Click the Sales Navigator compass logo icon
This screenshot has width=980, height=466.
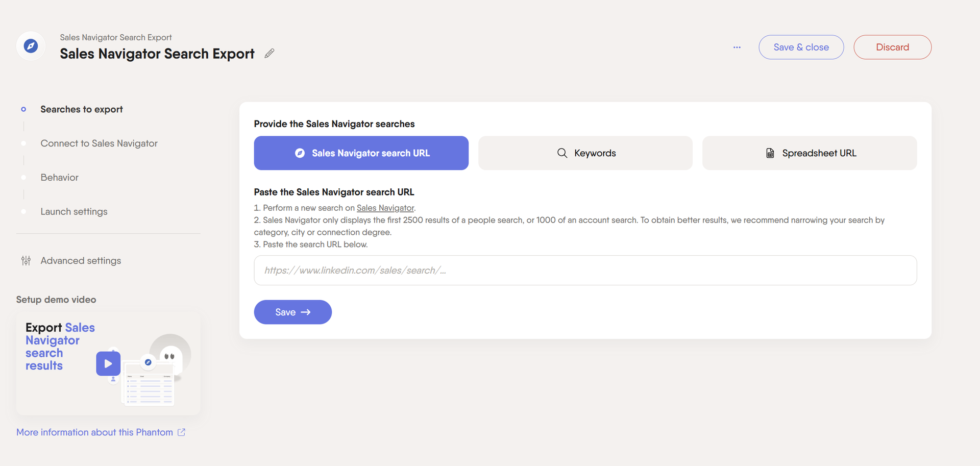pyautogui.click(x=31, y=46)
